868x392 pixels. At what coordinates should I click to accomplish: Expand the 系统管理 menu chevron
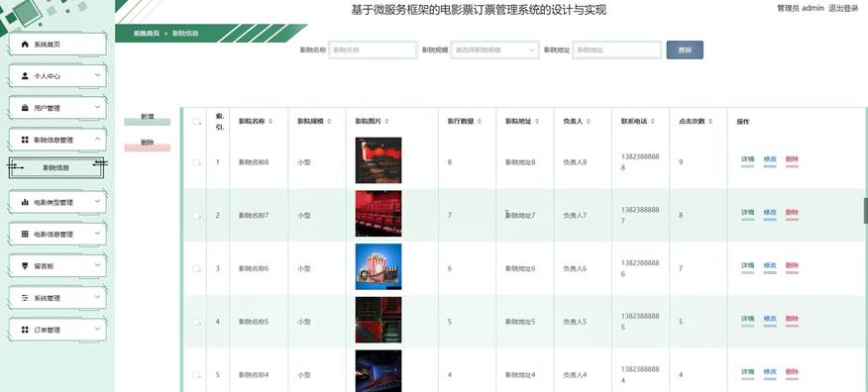(97, 297)
